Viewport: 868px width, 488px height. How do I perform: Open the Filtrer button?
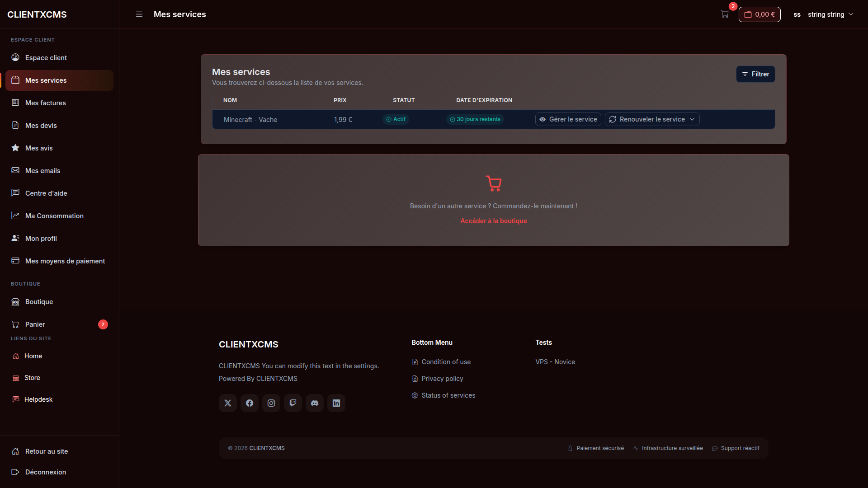755,74
